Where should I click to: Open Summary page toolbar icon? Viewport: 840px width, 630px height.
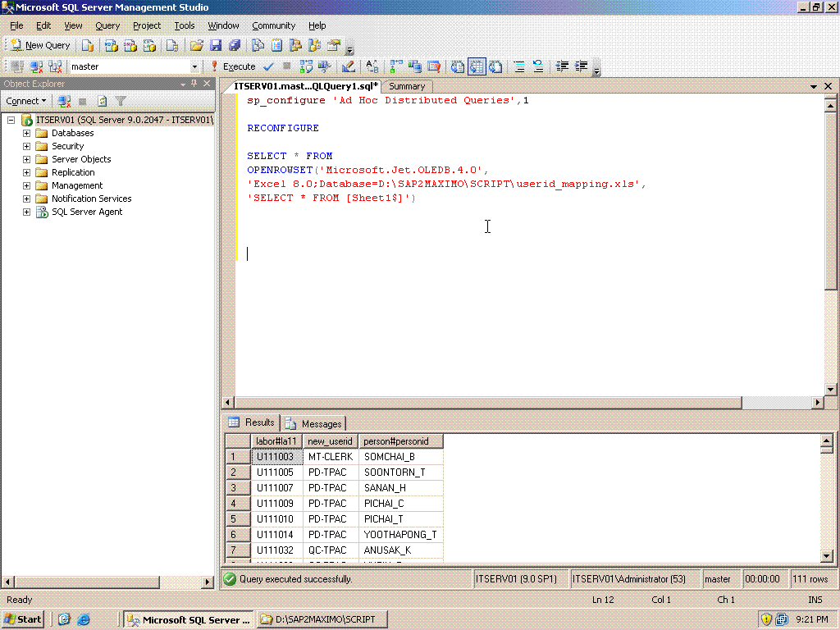click(x=277, y=46)
